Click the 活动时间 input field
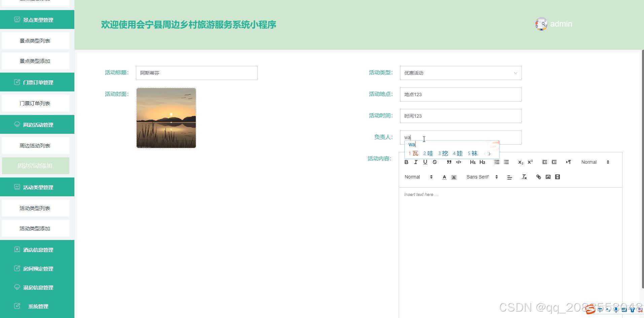 click(461, 116)
